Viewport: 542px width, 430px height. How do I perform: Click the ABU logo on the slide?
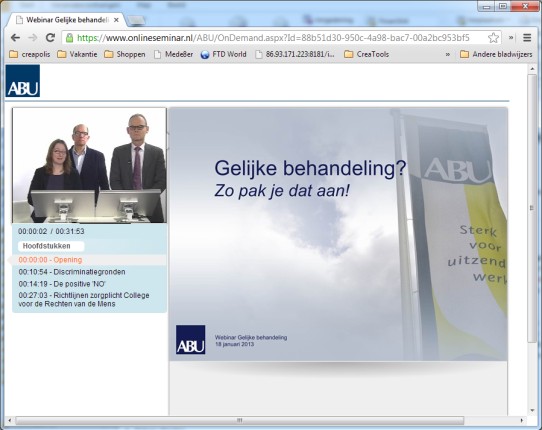pyautogui.click(x=190, y=339)
